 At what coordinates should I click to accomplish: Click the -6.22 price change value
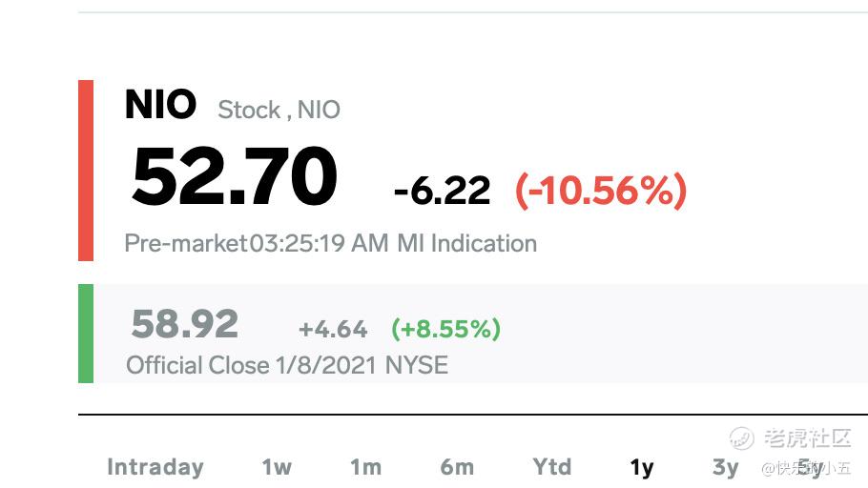(442, 192)
